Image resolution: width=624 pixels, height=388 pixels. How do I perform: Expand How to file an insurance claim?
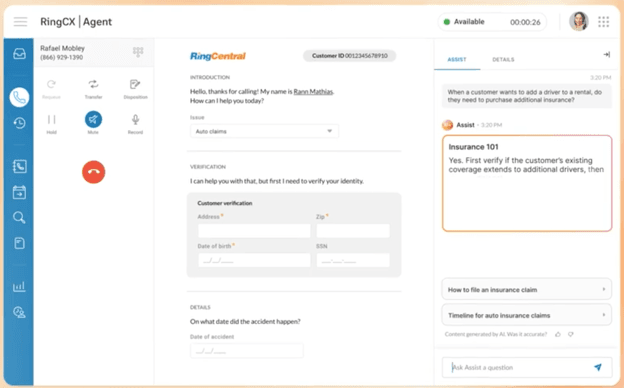click(526, 289)
